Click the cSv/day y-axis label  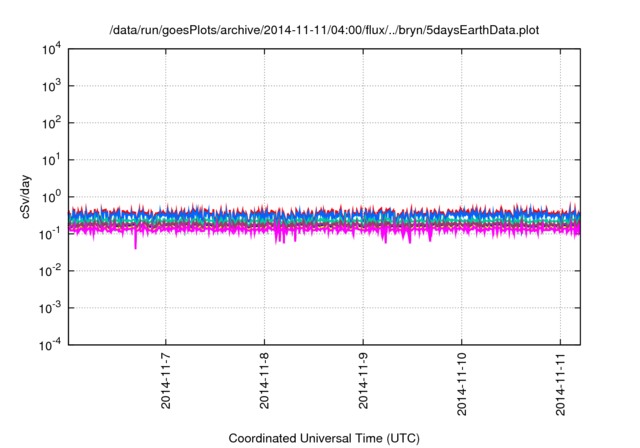tap(25, 197)
